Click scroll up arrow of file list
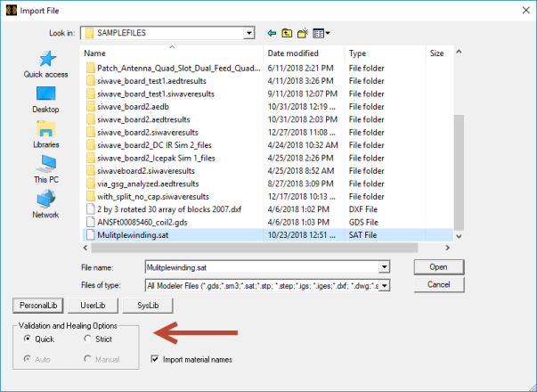The image size is (537, 392). 459,52
